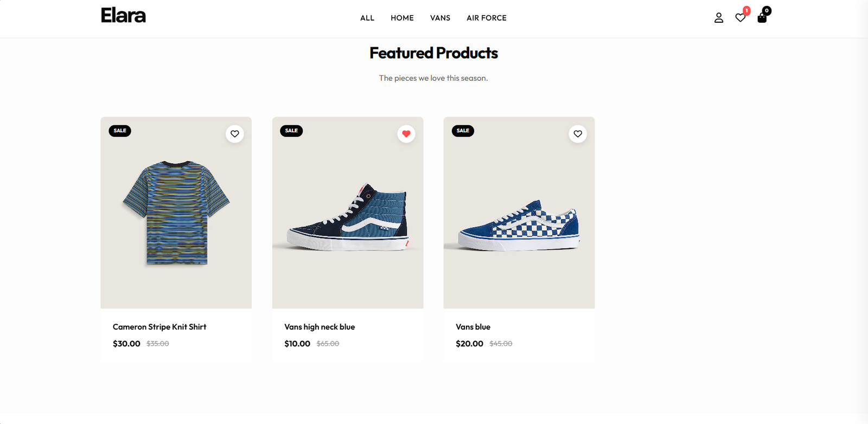Remove Vans high neck blue from wishlist
The width and height of the screenshot is (868, 424).
pyautogui.click(x=406, y=133)
